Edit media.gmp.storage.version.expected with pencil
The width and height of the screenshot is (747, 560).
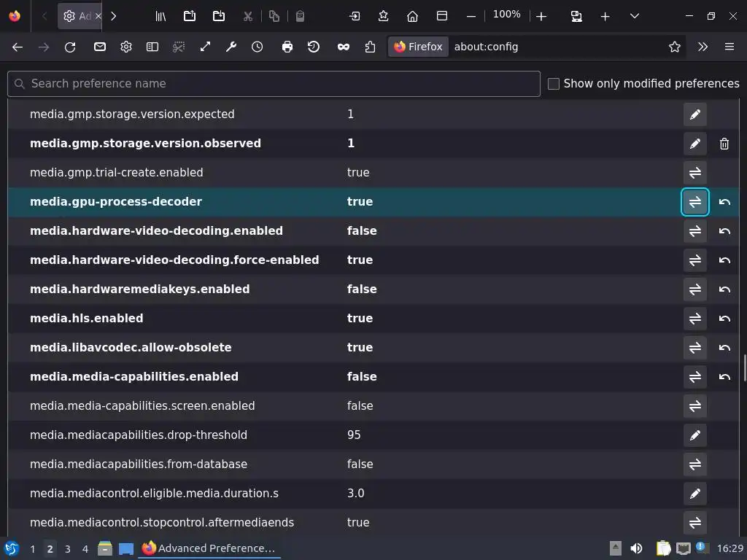pyautogui.click(x=695, y=114)
